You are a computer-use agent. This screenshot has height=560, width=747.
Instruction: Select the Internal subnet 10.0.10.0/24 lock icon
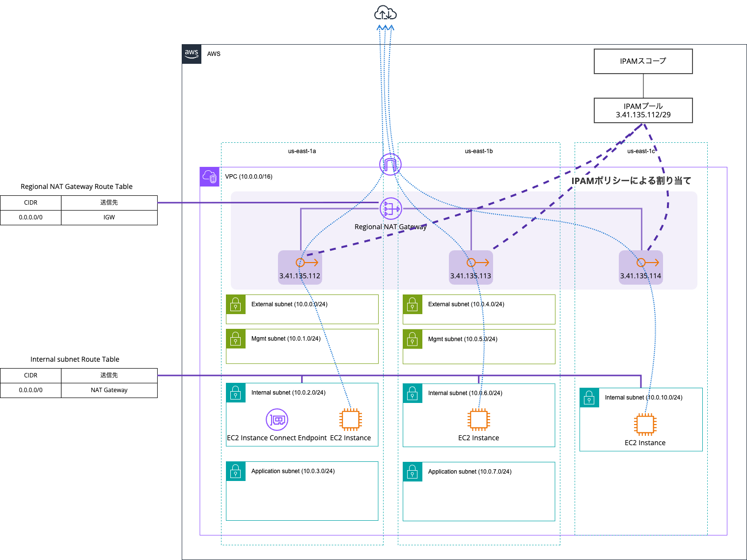pyautogui.click(x=589, y=398)
